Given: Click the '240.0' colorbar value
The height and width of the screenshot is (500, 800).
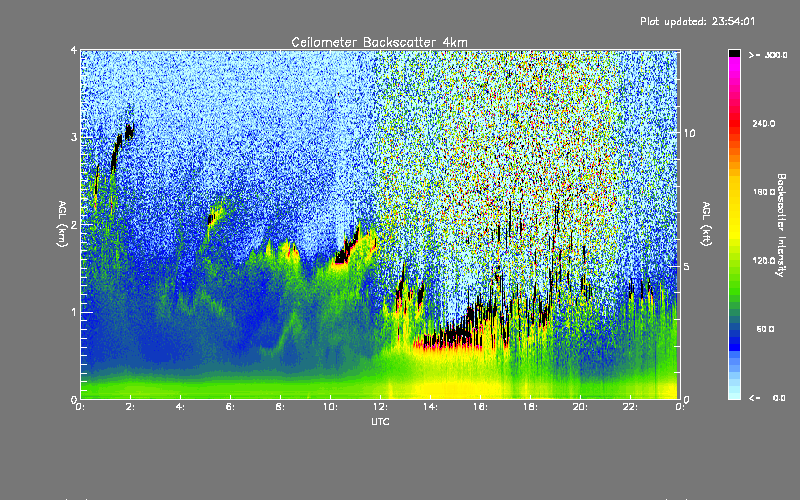Looking at the screenshot, I should pos(764,123).
